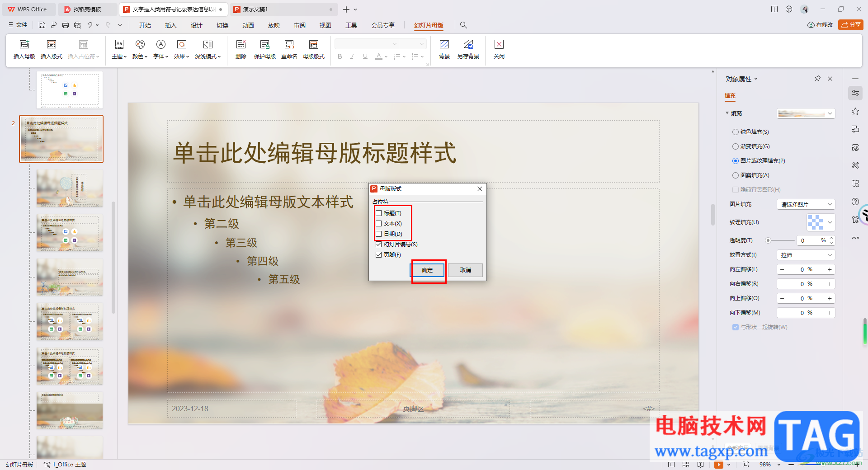The height and width of the screenshot is (470, 868).
Task: Start slideshow from status bar play icon
Action: click(718, 465)
